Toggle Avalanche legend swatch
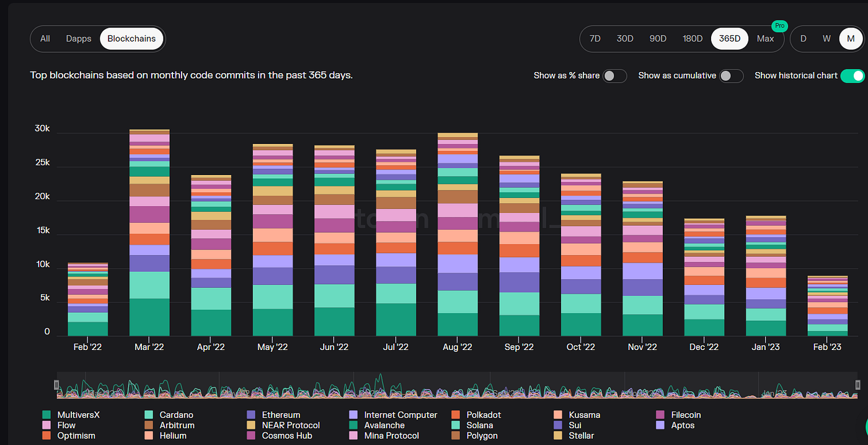The width and height of the screenshot is (868, 445). pyautogui.click(x=353, y=425)
